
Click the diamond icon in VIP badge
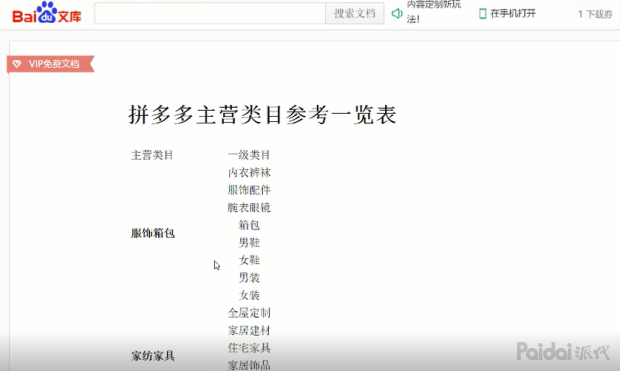click(17, 64)
